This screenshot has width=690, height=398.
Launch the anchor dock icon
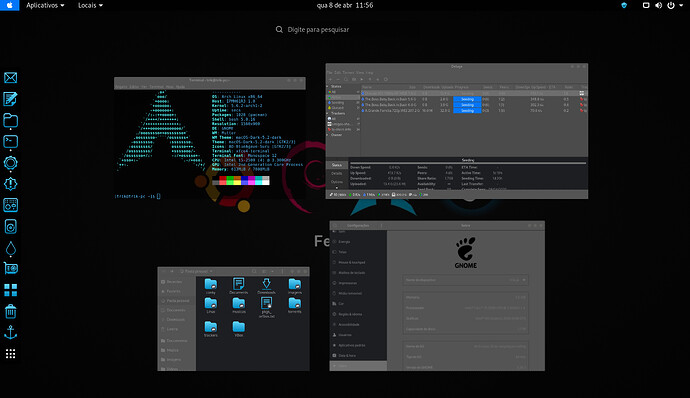click(x=11, y=332)
